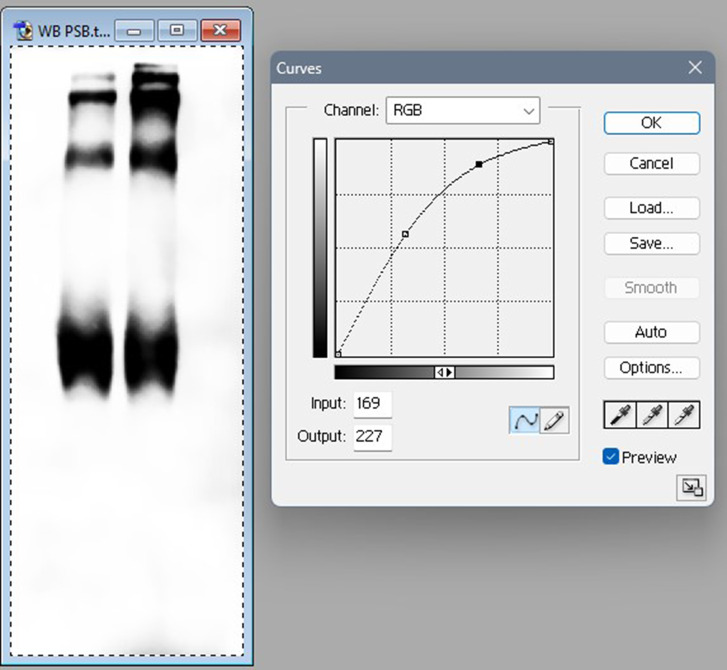Open the Options... settings
Screen dimensions: 727x670
651,367
